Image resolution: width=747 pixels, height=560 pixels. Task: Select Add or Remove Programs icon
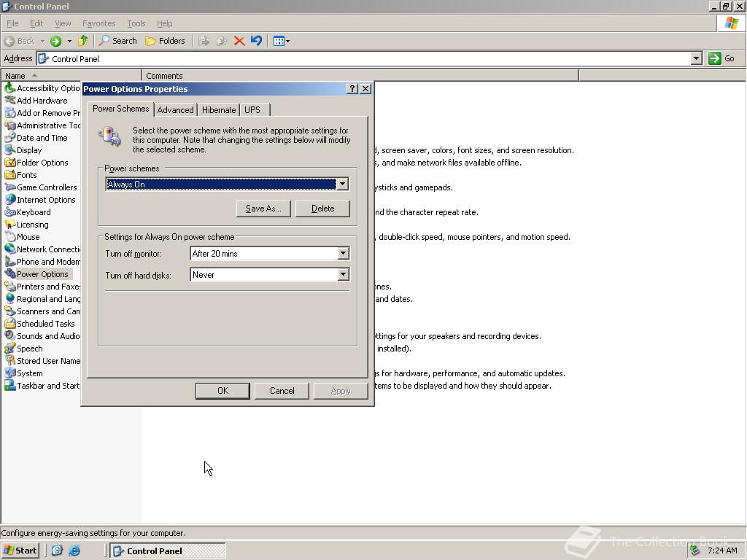click(10, 113)
